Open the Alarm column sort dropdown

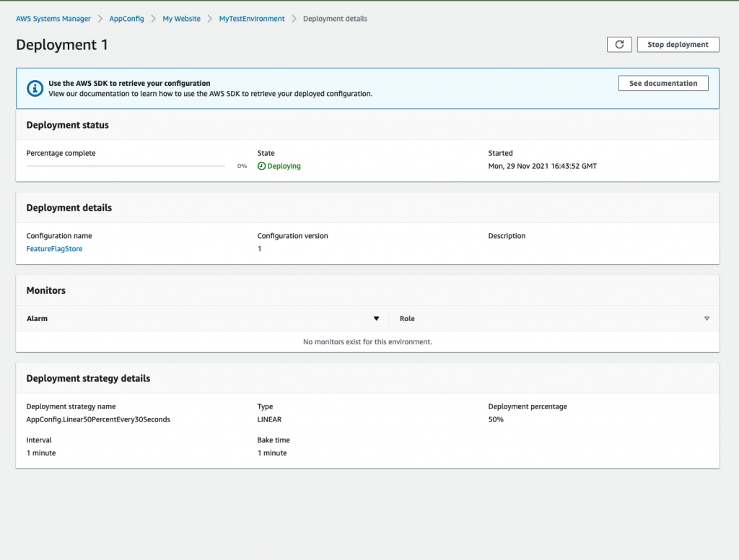[x=376, y=318]
